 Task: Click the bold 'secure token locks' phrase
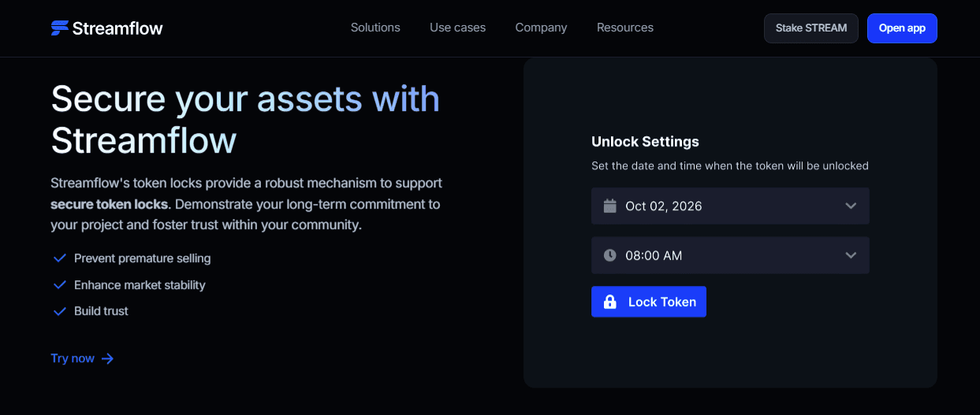click(x=110, y=204)
